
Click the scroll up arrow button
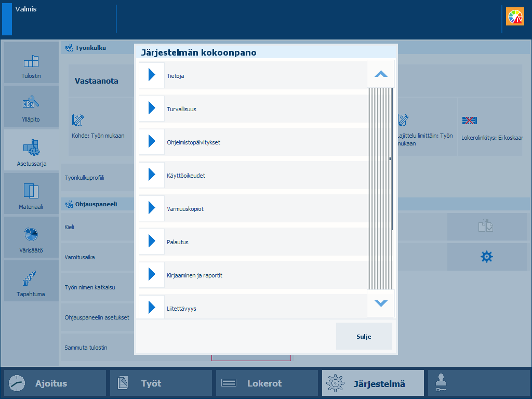click(381, 74)
